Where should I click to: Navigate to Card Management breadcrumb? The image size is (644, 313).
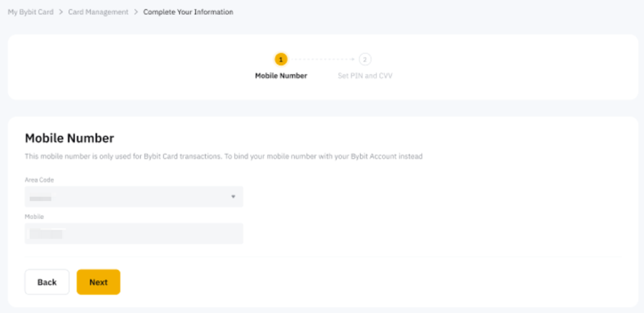[98, 12]
